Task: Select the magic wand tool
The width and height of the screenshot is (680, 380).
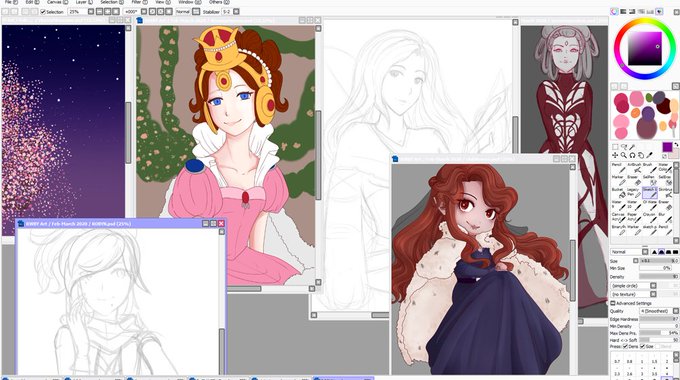Action: (x=632, y=147)
